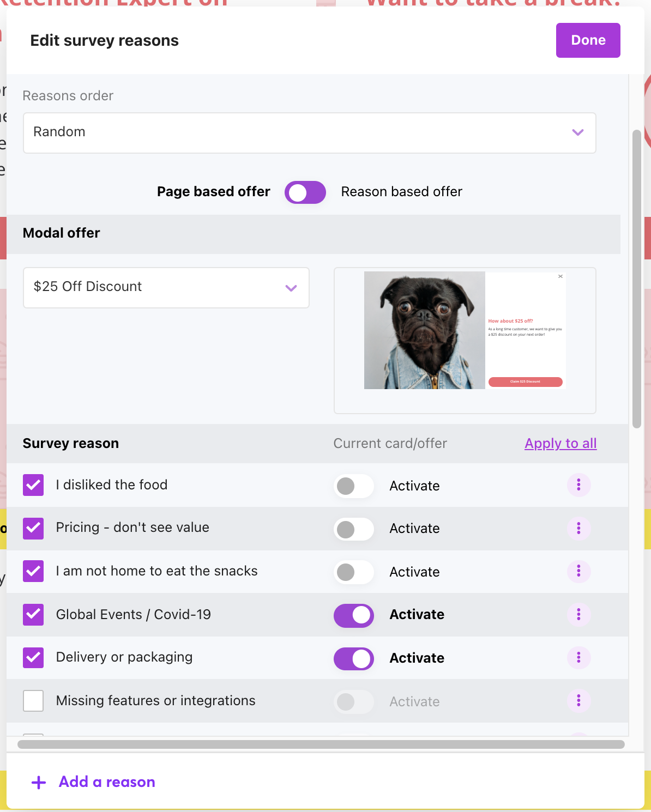Screen dimensions: 651x812
Task: Click the Add a reason link
Action: tap(107, 782)
